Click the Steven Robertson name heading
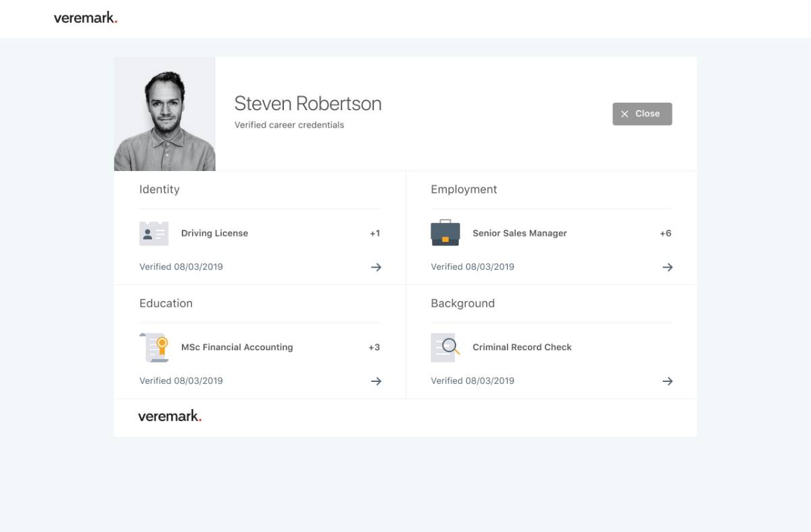Viewport: 811px width, 532px height. pyautogui.click(x=308, y=103)
